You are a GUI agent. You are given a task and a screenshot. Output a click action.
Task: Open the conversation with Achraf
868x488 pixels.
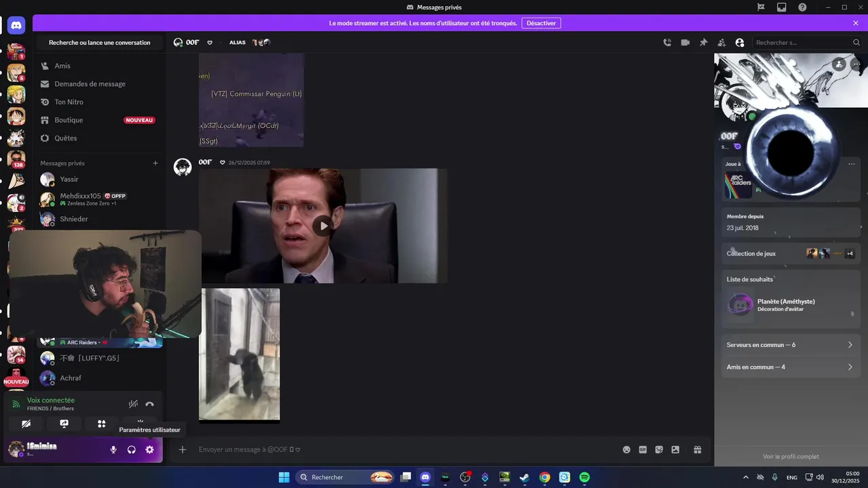(100, 378)
